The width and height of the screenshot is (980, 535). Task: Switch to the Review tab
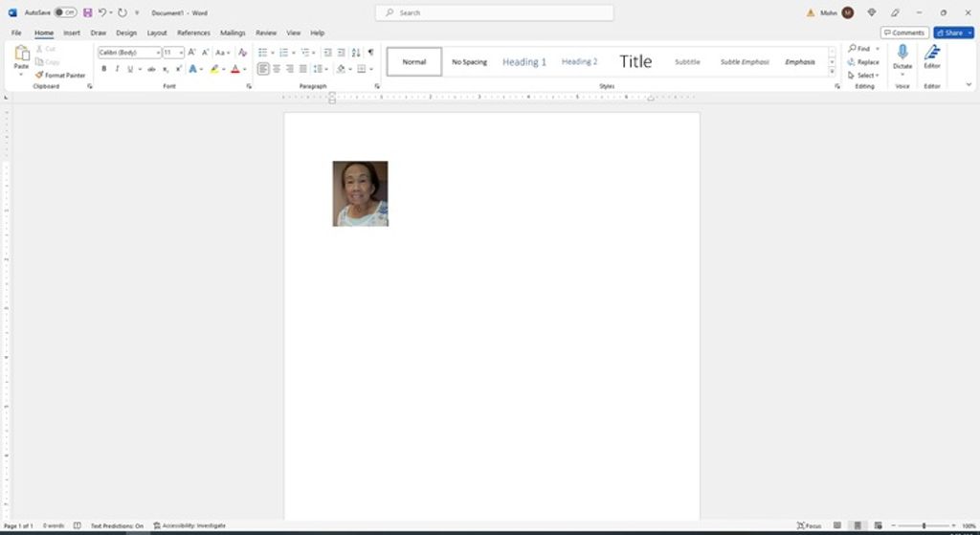coord(266,33)
